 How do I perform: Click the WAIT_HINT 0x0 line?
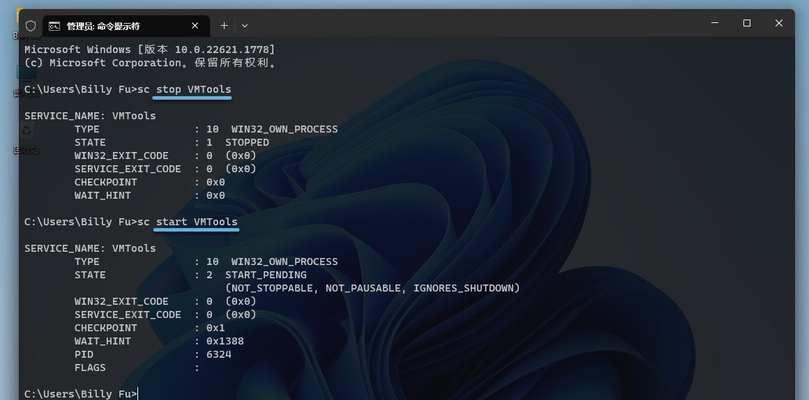[x=150, y=196]
